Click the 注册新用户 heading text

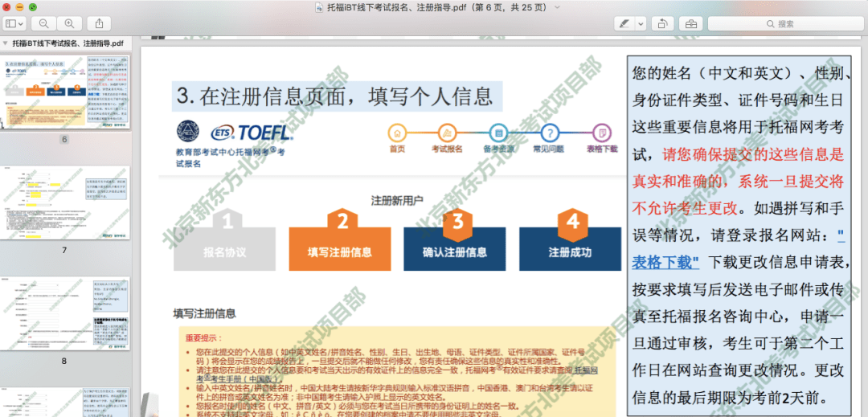[396, 200]
